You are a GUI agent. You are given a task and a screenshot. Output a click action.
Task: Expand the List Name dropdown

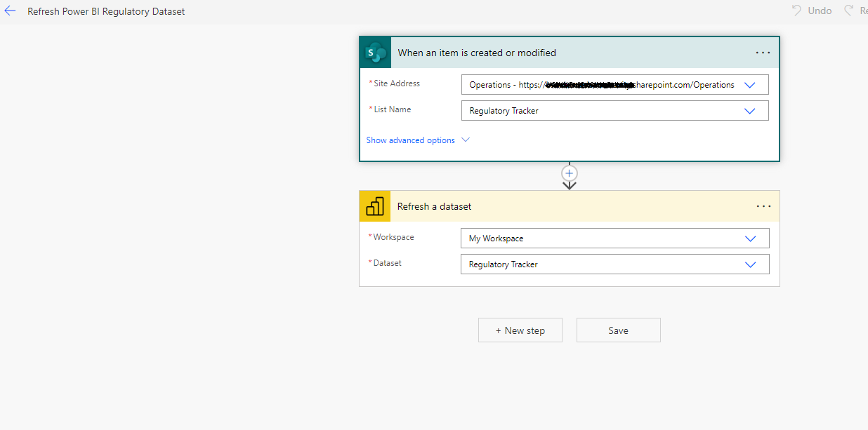[749, 111]
